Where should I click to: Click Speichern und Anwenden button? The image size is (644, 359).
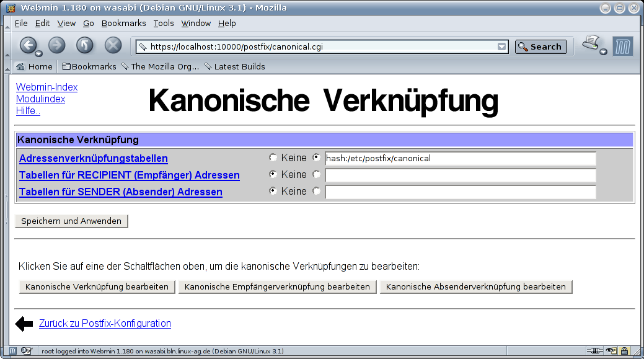click(71, 221)
